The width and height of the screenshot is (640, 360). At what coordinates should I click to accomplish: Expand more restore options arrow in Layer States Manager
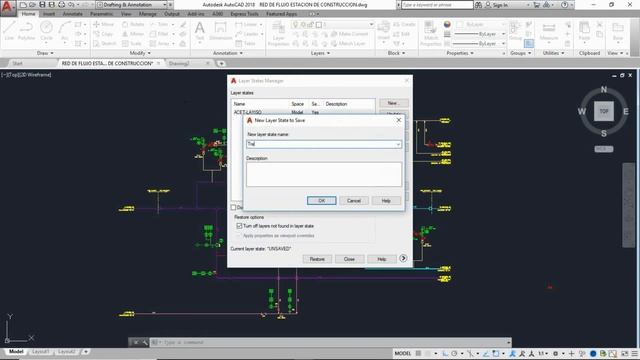(x=403, y=258)
